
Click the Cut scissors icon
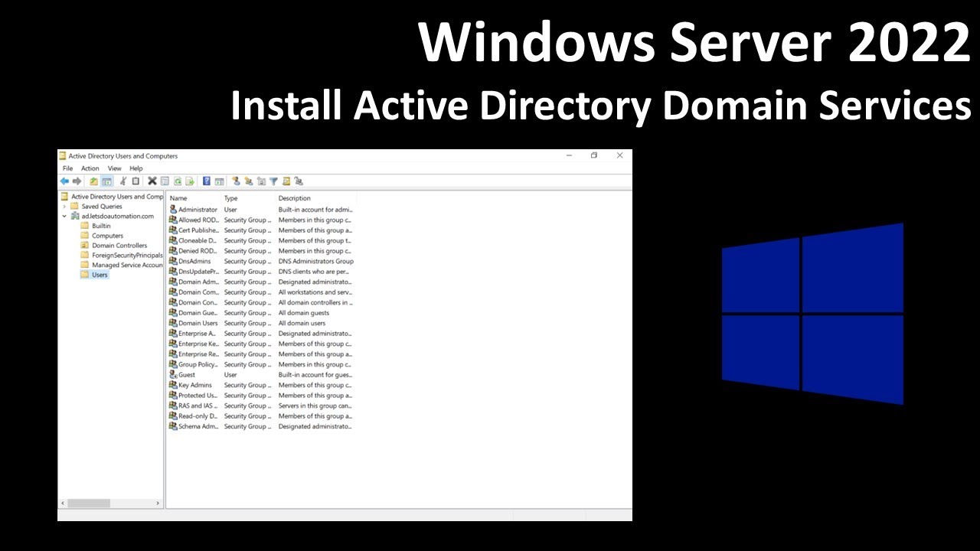pyautogui.click(x=123, y=181)
